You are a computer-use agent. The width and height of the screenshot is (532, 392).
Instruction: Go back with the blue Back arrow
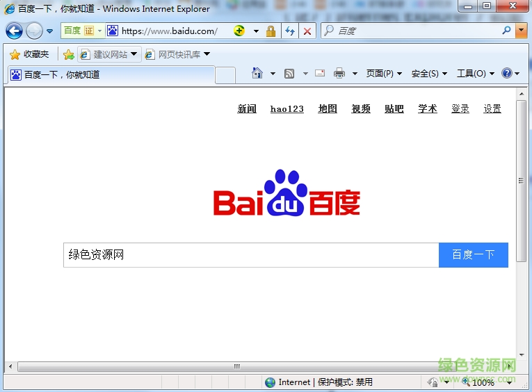(14, 31)
